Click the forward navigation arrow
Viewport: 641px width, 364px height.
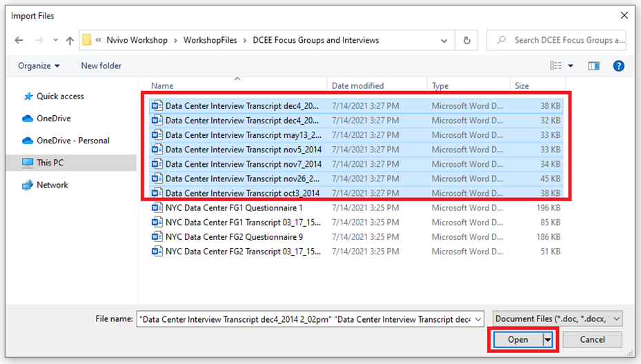39,40
